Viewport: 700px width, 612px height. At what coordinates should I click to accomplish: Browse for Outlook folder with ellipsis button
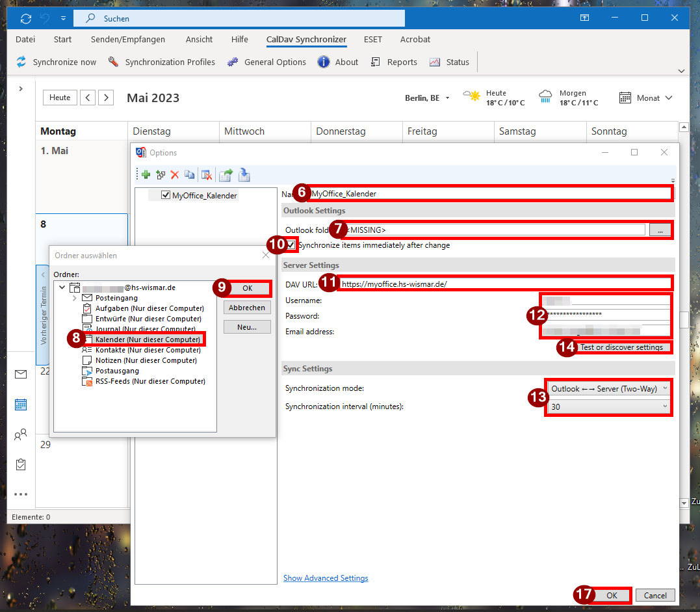660,230
